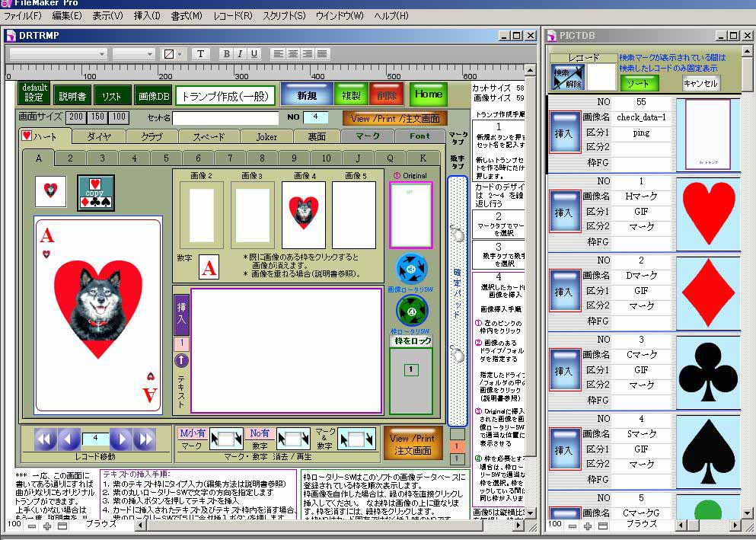This screenshot has width=756, height=540.
Task: Click the 検索解除 icon in PICTDB
Action: tap(568, 77)
